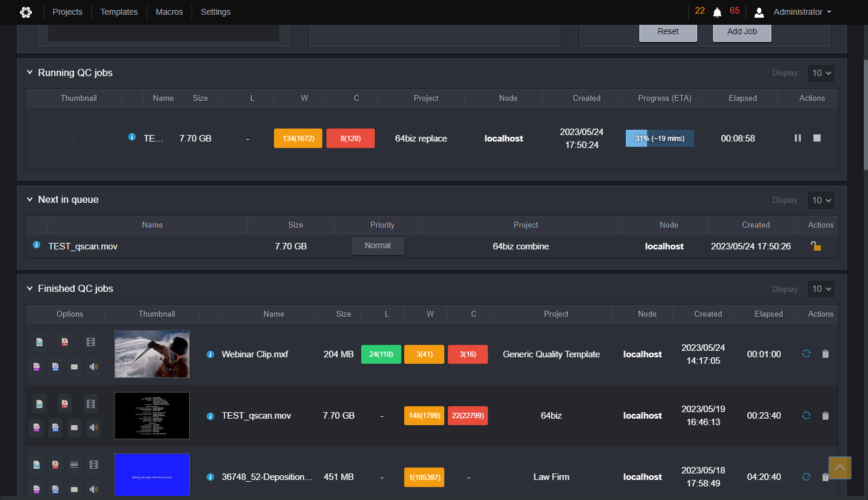Open the Projects menu
The height and width of the screenshot is (500, 868).
point(67,12)
